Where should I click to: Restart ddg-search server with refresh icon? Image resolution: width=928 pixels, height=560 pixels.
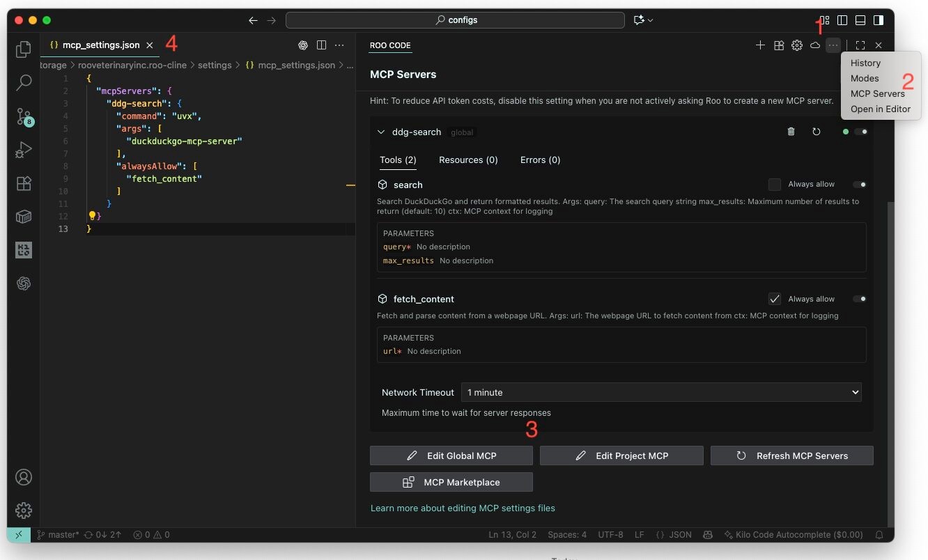[x=817, y=131]
